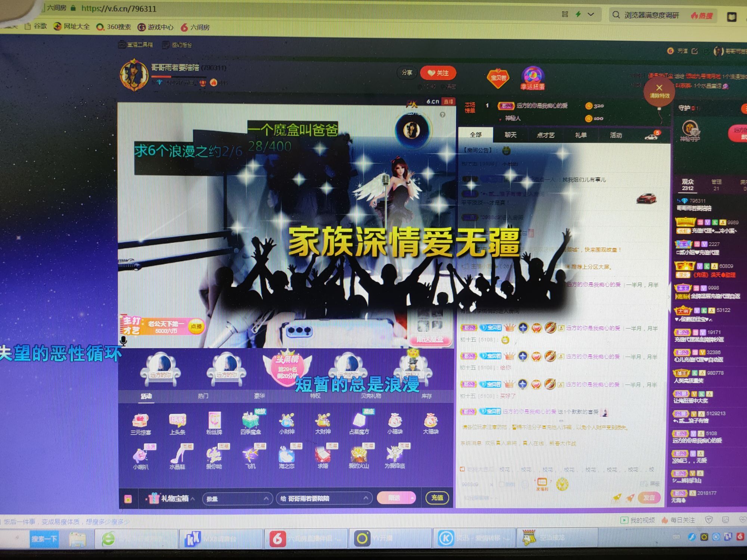The width and height of the screenshot is (747, 560).
Task: Select the 四季魔盒 gift icon
Action: (x=251, y=420)
